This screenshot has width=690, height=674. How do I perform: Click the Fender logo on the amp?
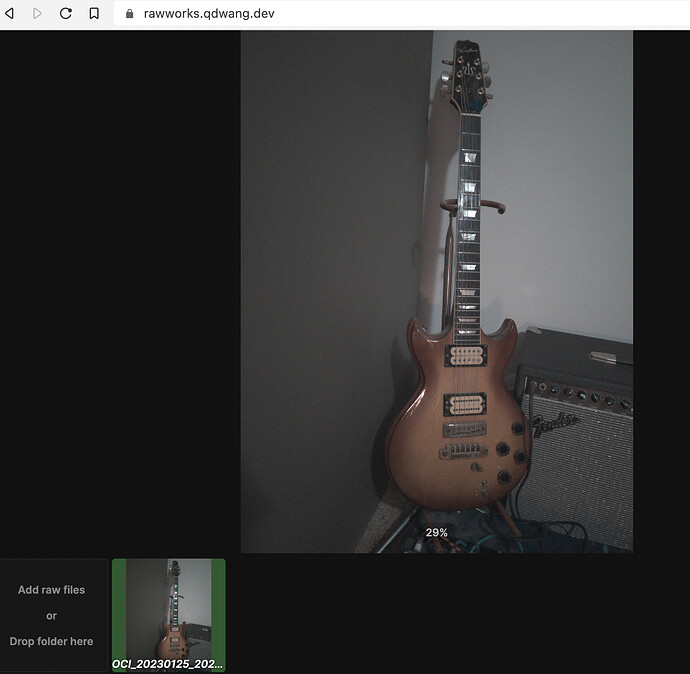555,423
